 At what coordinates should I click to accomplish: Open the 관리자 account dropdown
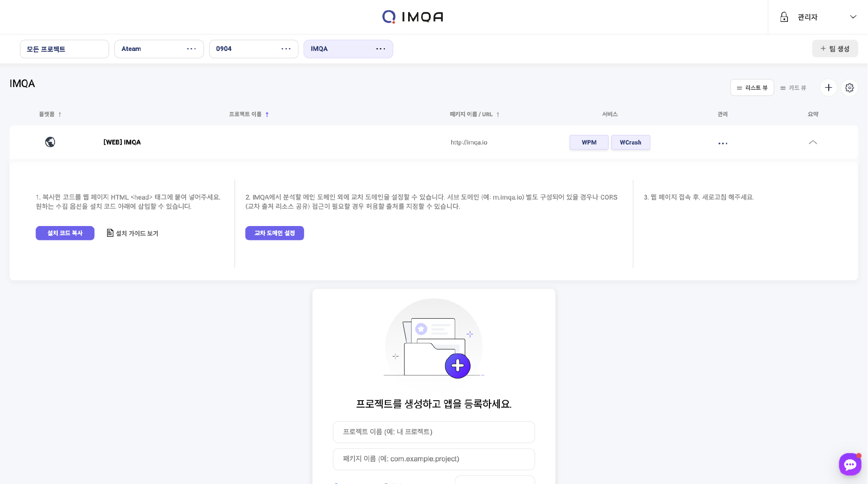point(853,17)
